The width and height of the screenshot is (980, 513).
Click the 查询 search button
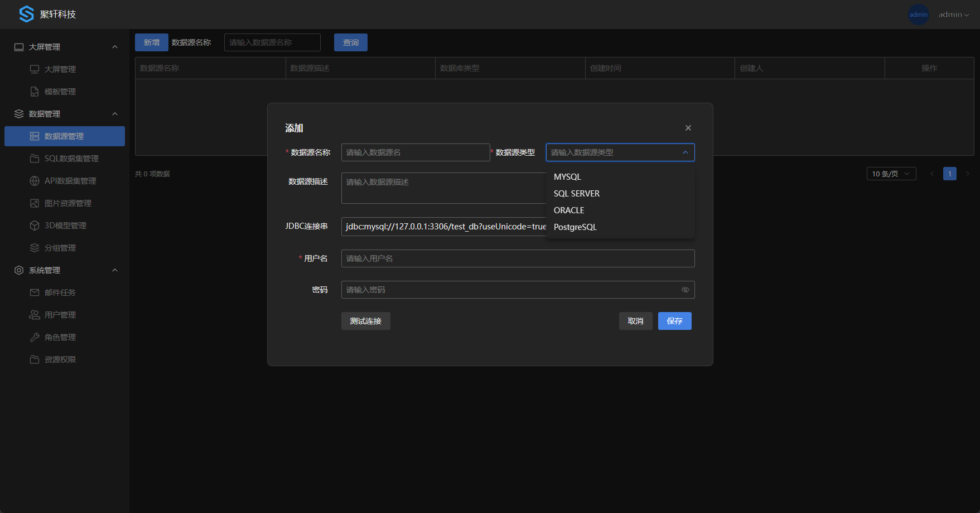pyautogui.click(x=351, y=42)
